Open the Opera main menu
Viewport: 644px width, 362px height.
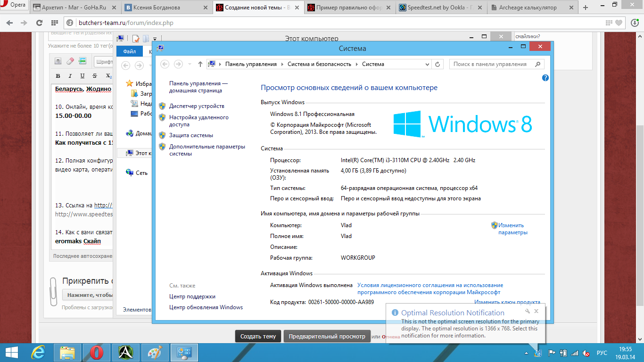[14, 5]
